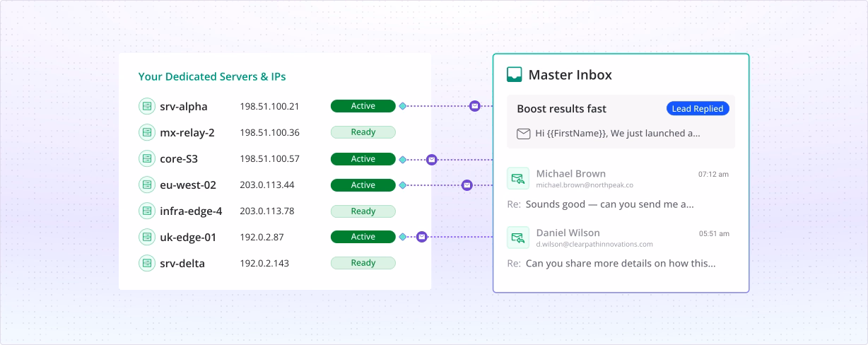This screenshot has width=868, height=345.
Task: Select the infra-edge-4 server icon
Action: 146,211
